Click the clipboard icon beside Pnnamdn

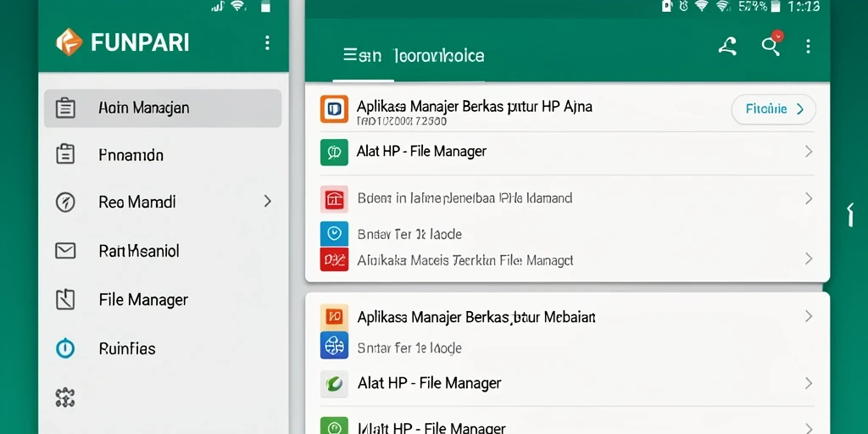click(x=65, y=154)
